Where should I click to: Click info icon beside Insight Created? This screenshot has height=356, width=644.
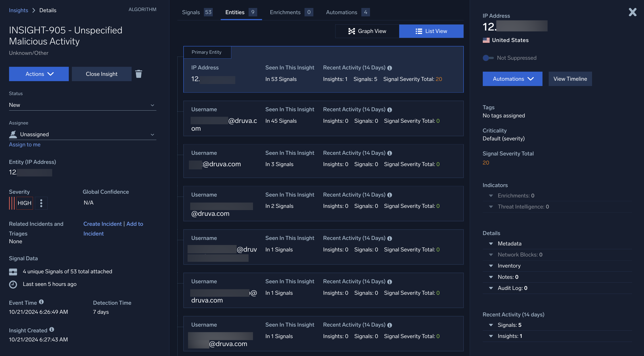click(52, 329)
